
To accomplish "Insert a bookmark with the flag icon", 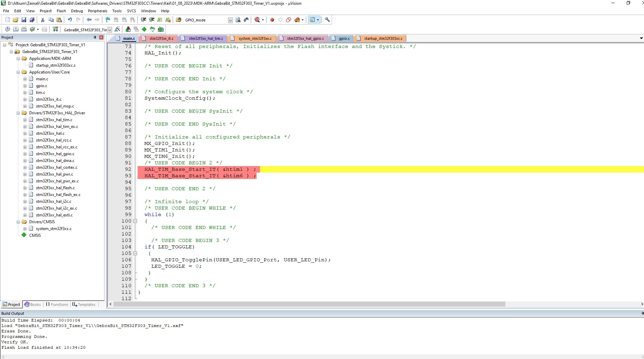I will 108,20.
